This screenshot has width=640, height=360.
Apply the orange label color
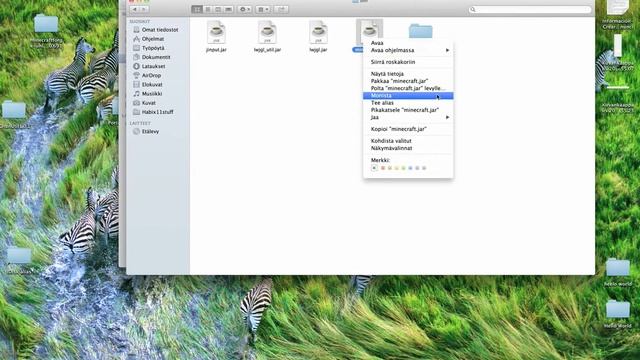(x=390, y=168)
